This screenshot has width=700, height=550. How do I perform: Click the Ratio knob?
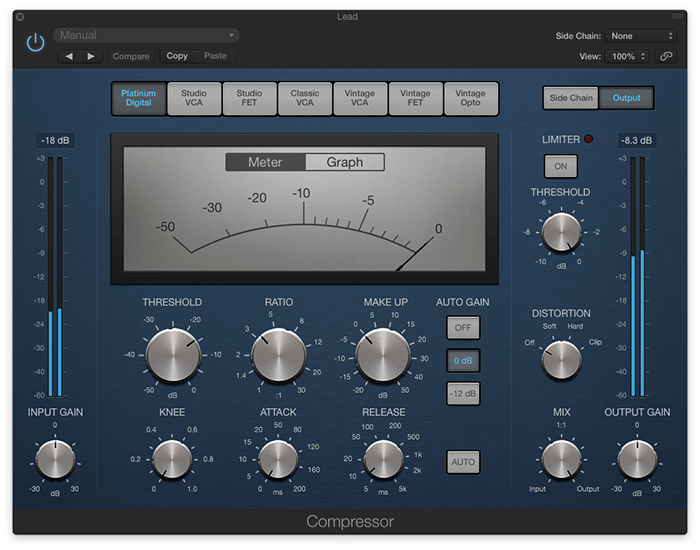click(279, 355)
